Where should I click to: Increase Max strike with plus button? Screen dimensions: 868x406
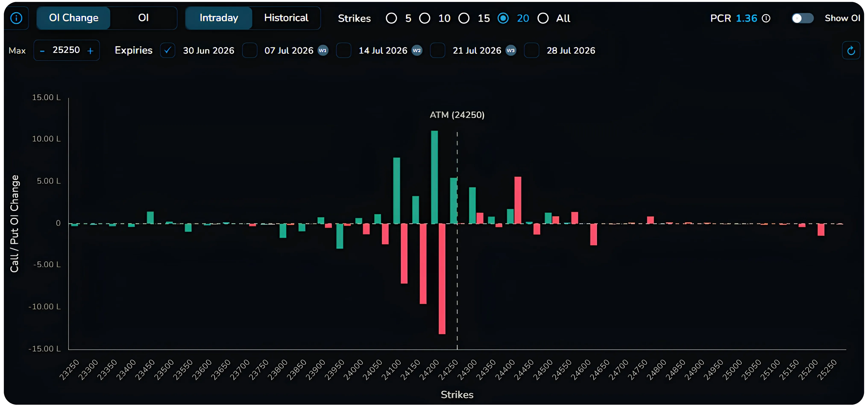pos(90,51)
